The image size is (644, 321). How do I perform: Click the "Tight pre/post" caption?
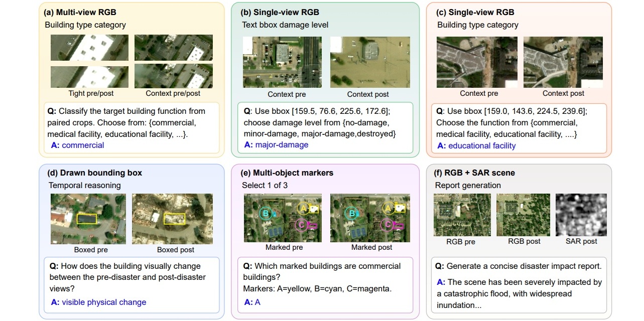(x=91, y=93)
